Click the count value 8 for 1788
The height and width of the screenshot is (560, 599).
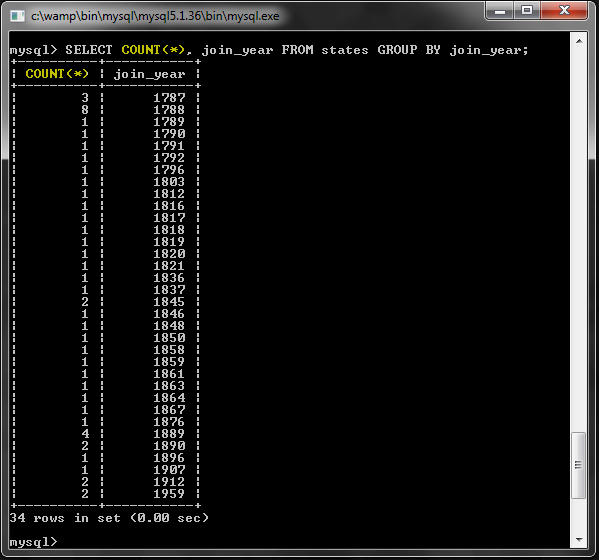tap(85, 110)
